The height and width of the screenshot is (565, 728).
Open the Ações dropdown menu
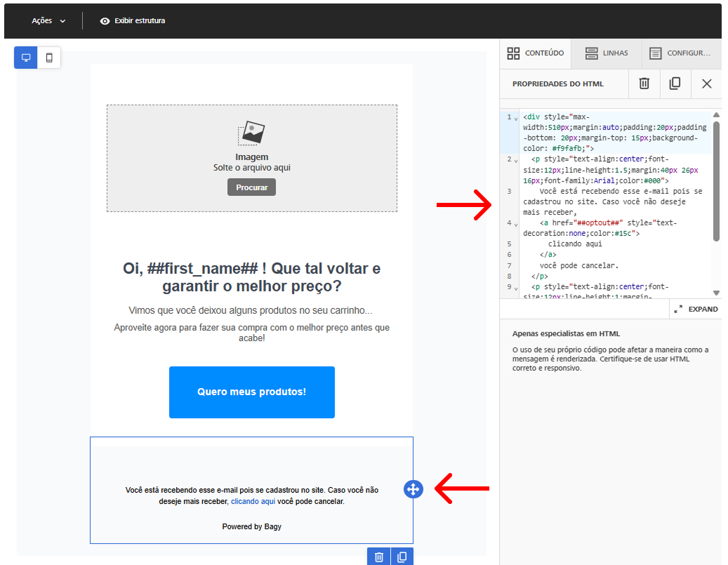(x=48, y=21)
